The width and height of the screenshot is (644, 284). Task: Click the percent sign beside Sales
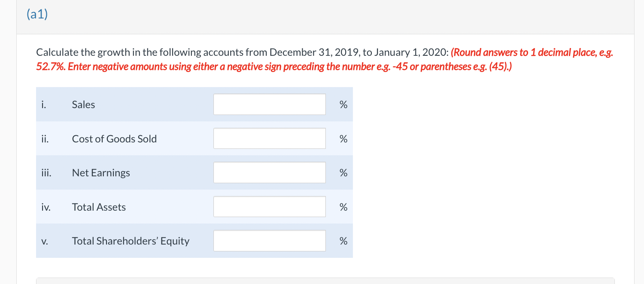(343, 105)
